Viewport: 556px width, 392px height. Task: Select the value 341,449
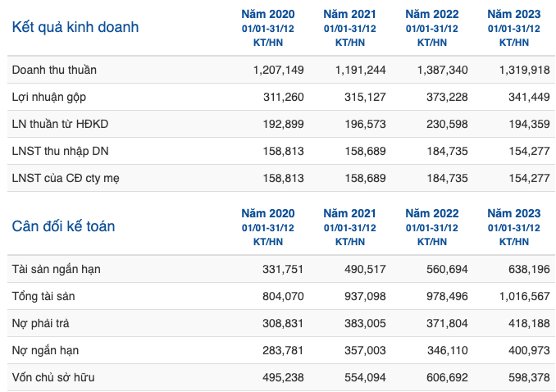click(x=530, y=98)
